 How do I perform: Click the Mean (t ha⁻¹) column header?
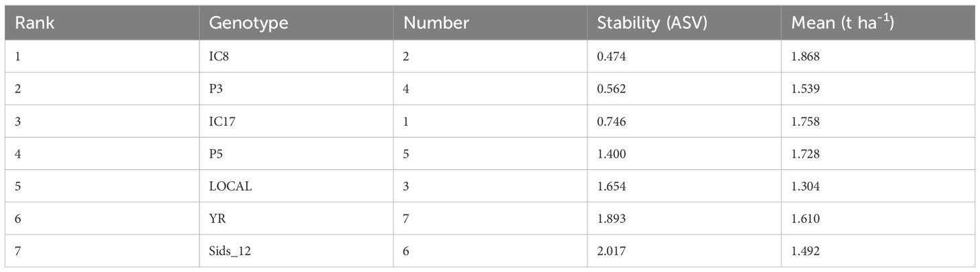tap(842, 23)
